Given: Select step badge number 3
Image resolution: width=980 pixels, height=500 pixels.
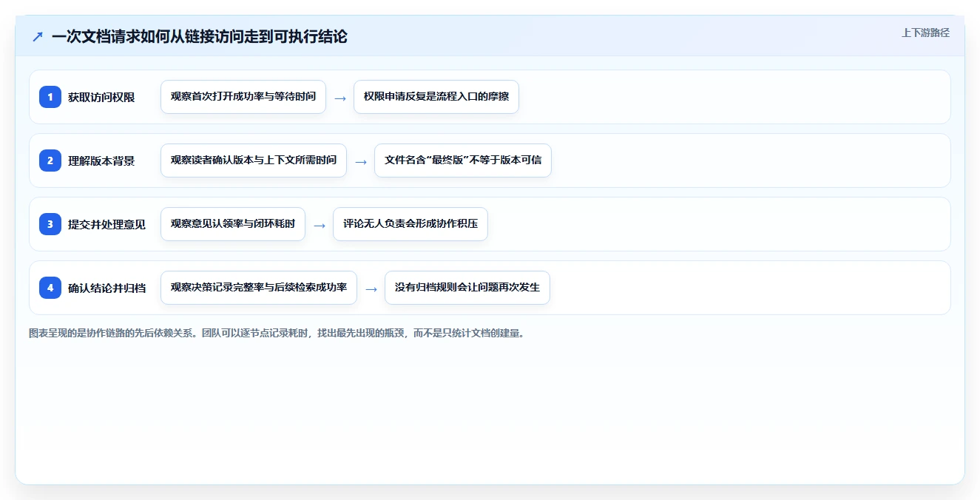Looking at the screenshot, I should click(50, 224).
